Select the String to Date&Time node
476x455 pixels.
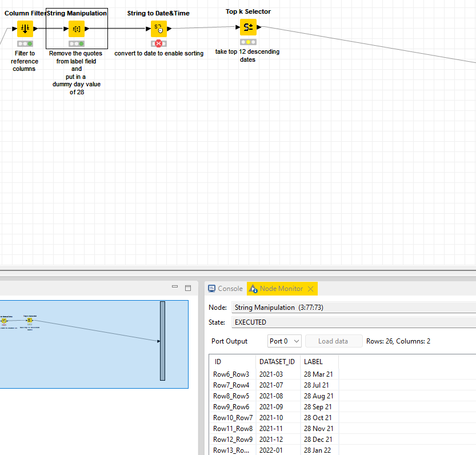point(158,29)
